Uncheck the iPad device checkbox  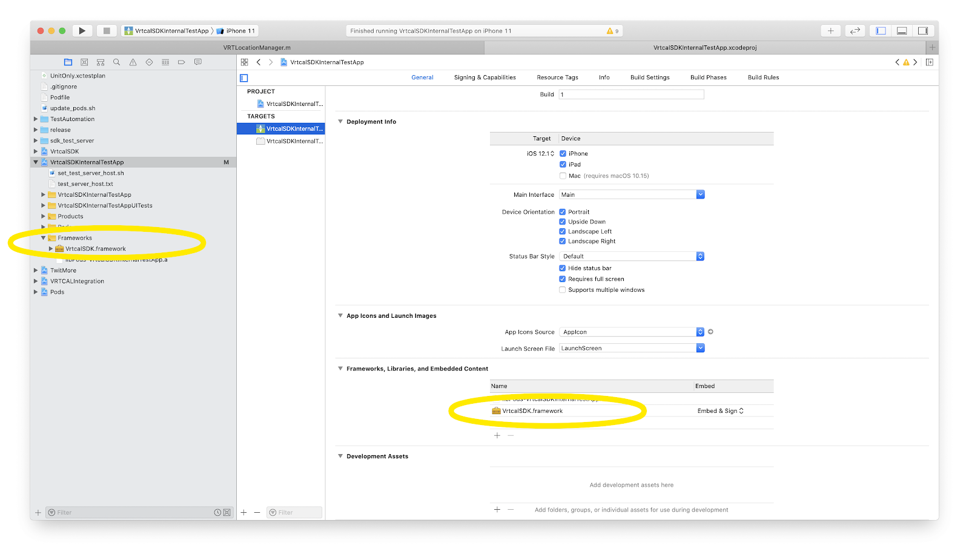[x=563, y=165]
